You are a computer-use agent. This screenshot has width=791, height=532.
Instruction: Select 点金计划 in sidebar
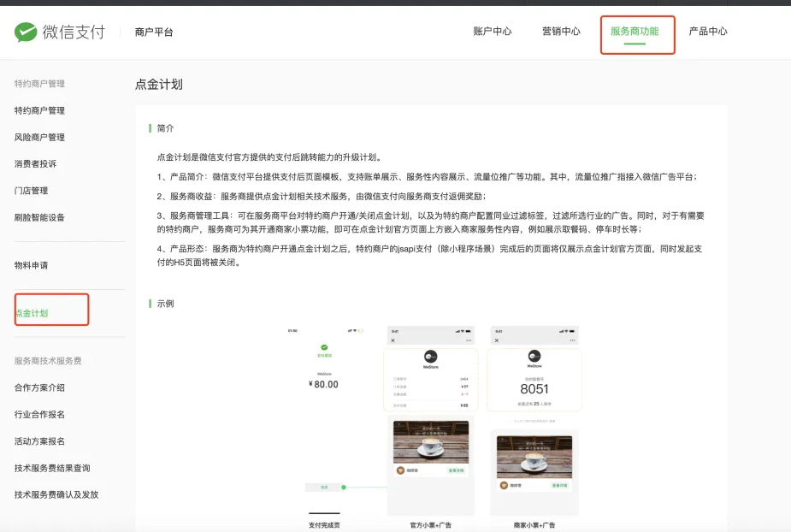click(31, 313)
